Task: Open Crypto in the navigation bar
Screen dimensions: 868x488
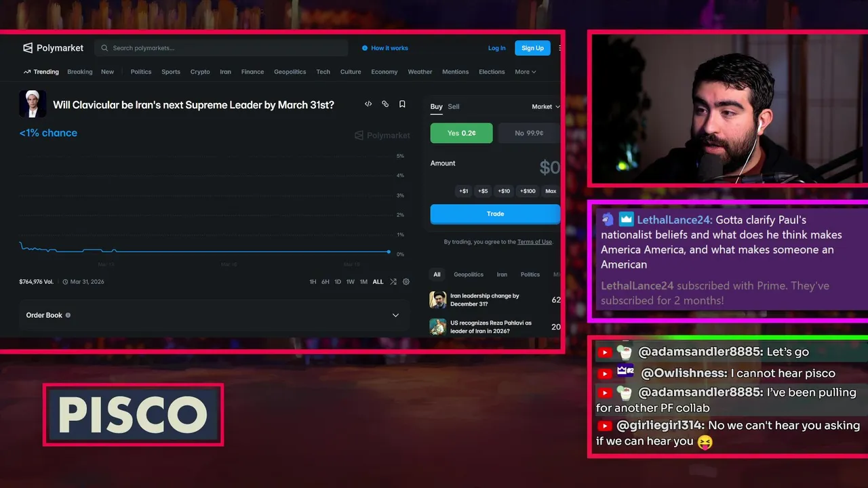Action: point(200,72)
